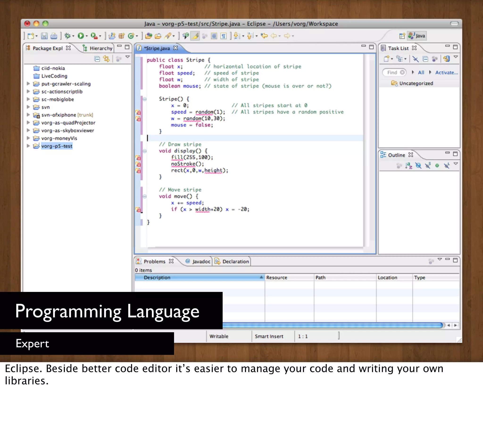This screenshot has width=483, height=448.
Task: Toggle Mark Occurrences highlighter icon
Action: pos(195,36)
